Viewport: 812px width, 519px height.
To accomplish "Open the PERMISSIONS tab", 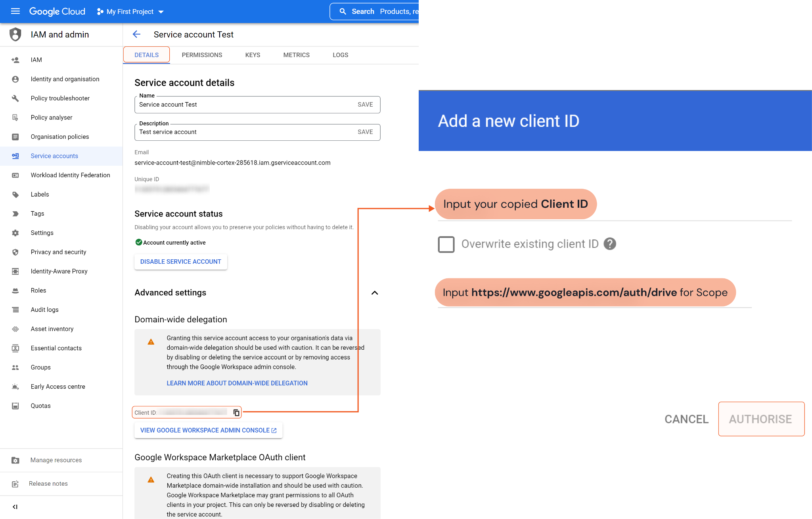I will click(202, 55).
